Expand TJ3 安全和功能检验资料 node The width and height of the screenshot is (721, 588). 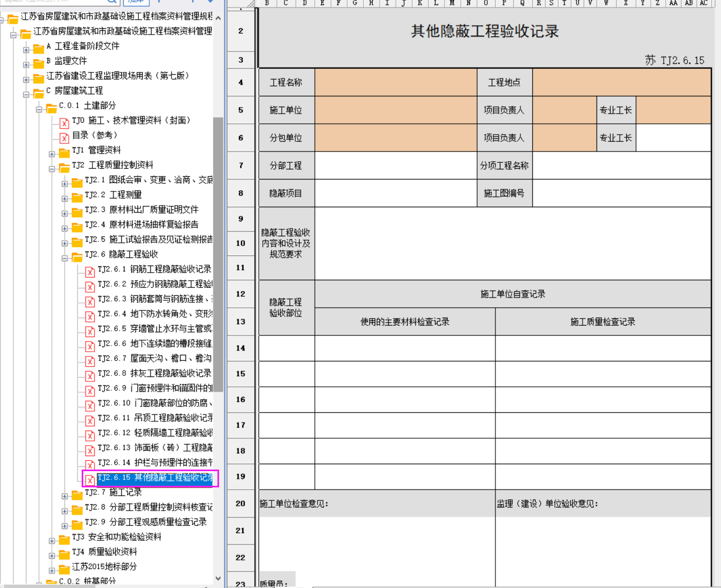(x=52, y=540)
